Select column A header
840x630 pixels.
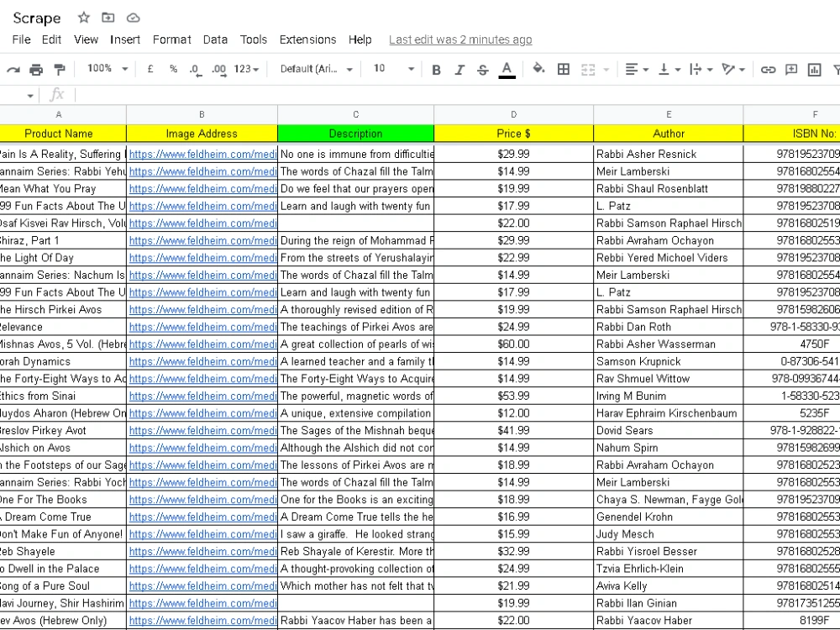pyautogui.click(x=59, y=114)
